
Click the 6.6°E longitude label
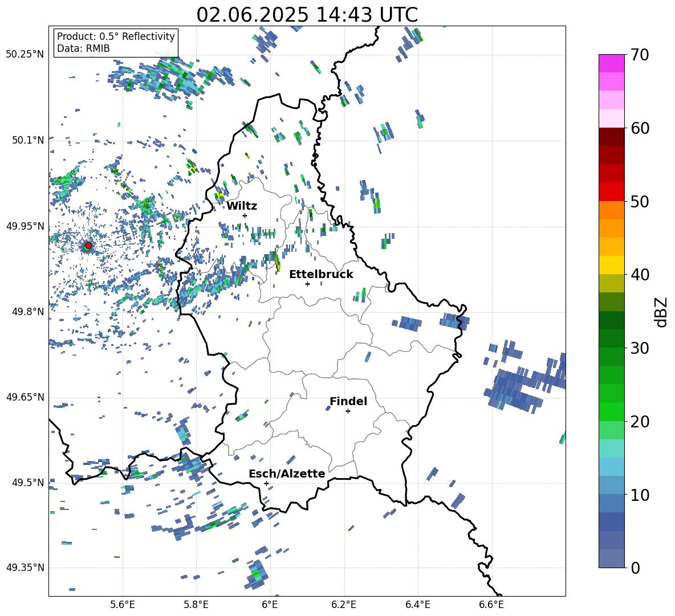pyautogui.click(x=491, y=605)
